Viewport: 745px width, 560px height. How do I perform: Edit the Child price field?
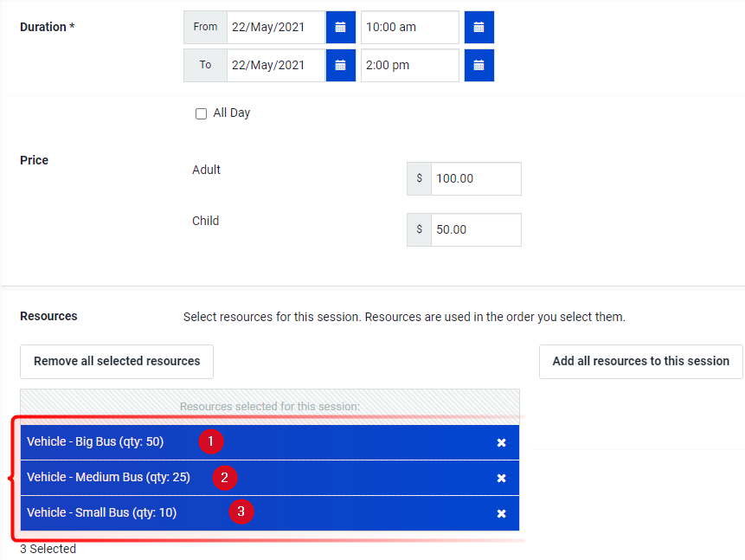[476, 229]
